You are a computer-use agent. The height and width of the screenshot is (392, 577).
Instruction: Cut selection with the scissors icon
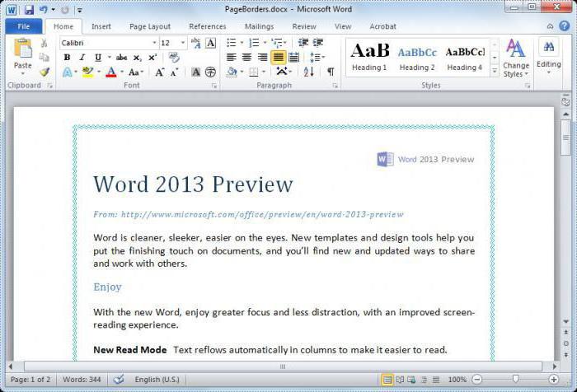pyautogui.click(x=45, y=43)
